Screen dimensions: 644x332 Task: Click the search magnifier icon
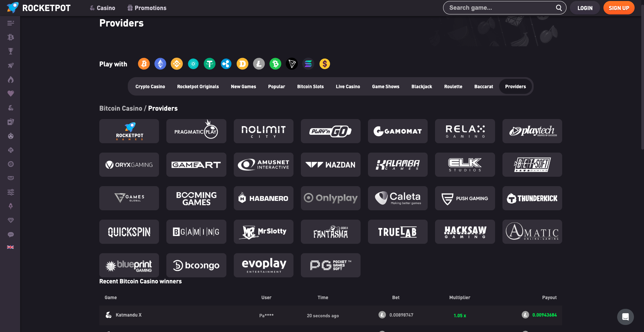(x=559, y=8)
